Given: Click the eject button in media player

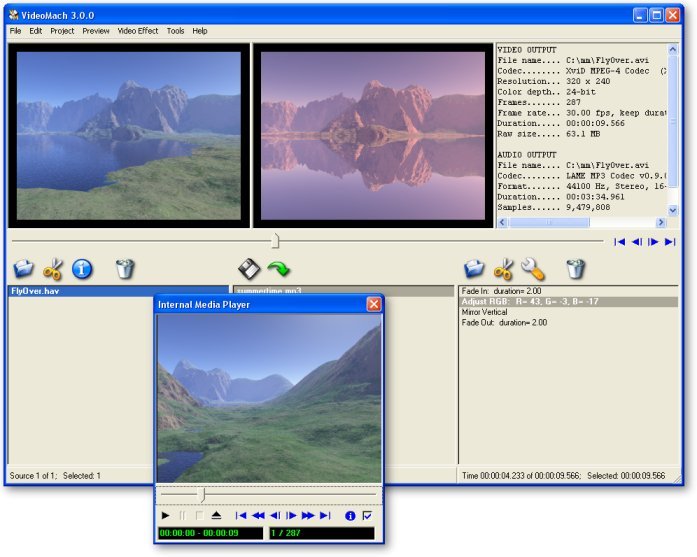Looking at the screenshot, I should pyautogui.click(x=216, y=515).
